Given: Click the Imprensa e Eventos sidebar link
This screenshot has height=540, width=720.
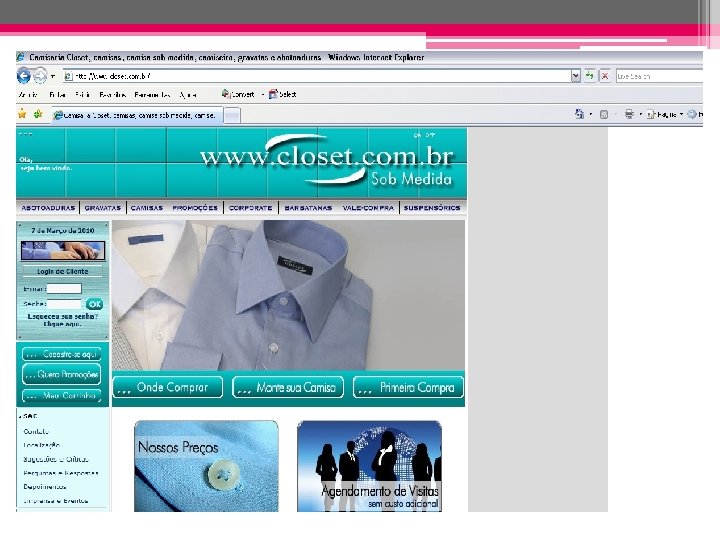Looking at the screenshot, I should [x=56, y=501].
